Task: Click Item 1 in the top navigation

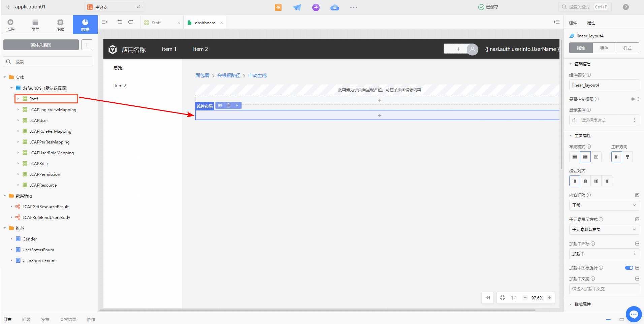Action: coord(169,49)
